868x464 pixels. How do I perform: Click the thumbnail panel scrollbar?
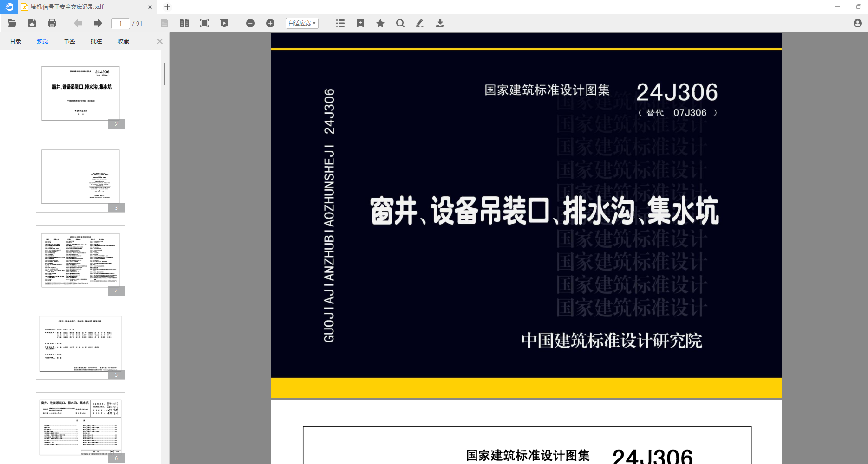pos(165,74)
